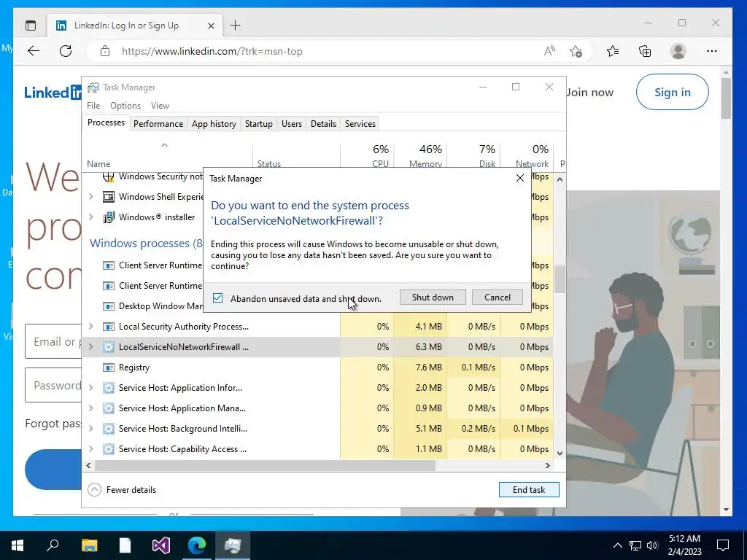The height and width of the screenshot is (560, 747).
Task: Click the Windows Shell Experience process icon
Action: point(109,197)
